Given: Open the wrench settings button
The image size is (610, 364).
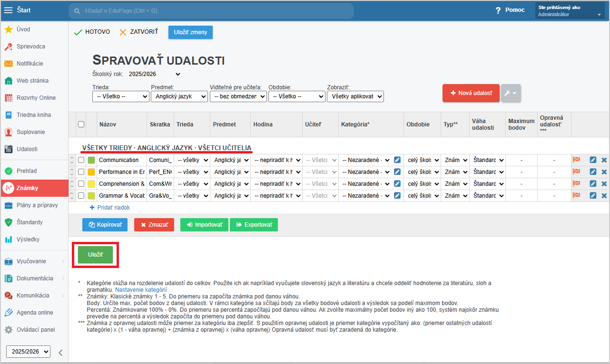Looking at the screenshot, I should coord(511,93).
